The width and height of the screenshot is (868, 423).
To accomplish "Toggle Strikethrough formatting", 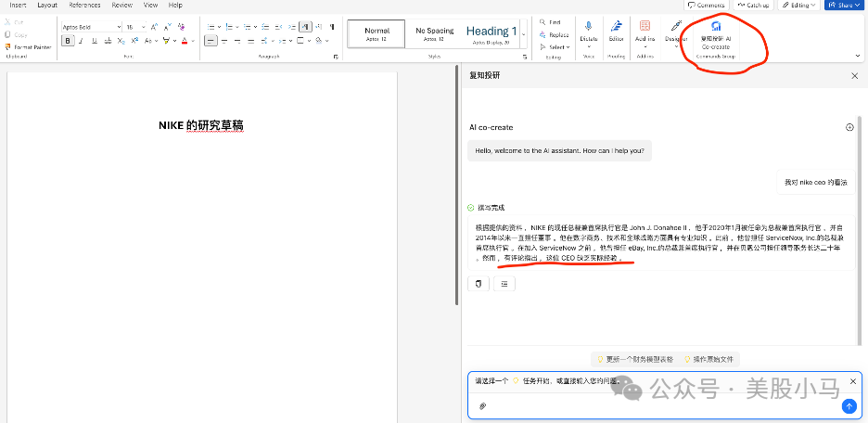I will pos(108,41).
